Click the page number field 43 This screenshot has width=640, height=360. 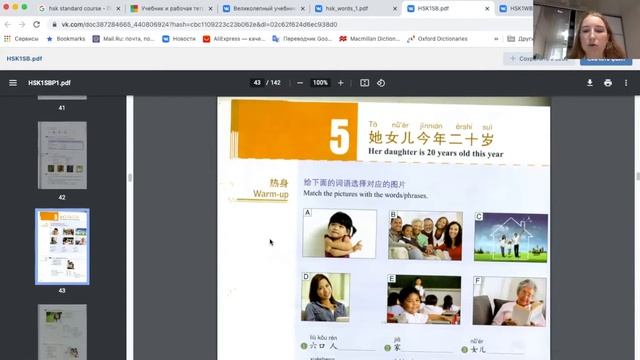[x=257, y=83]
